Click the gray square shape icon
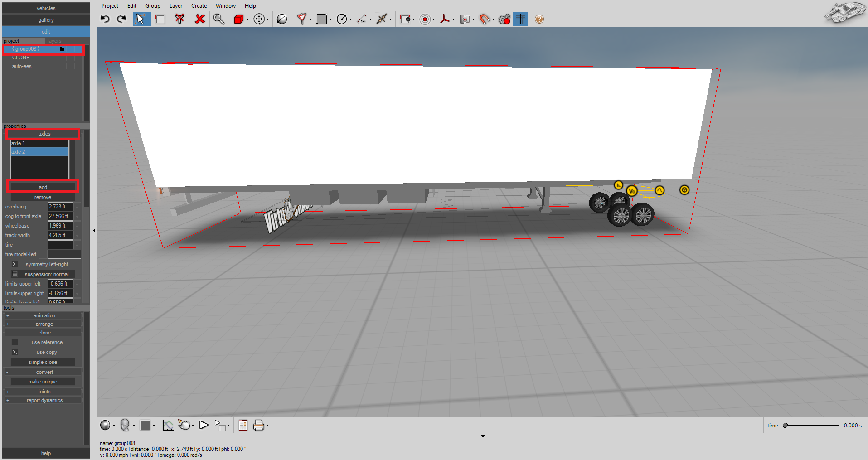Viewport: 868px width, 460px height. 322,19
